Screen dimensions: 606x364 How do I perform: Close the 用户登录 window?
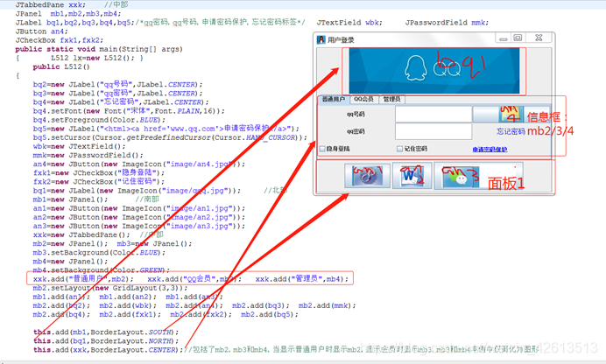tap(539, 38)
